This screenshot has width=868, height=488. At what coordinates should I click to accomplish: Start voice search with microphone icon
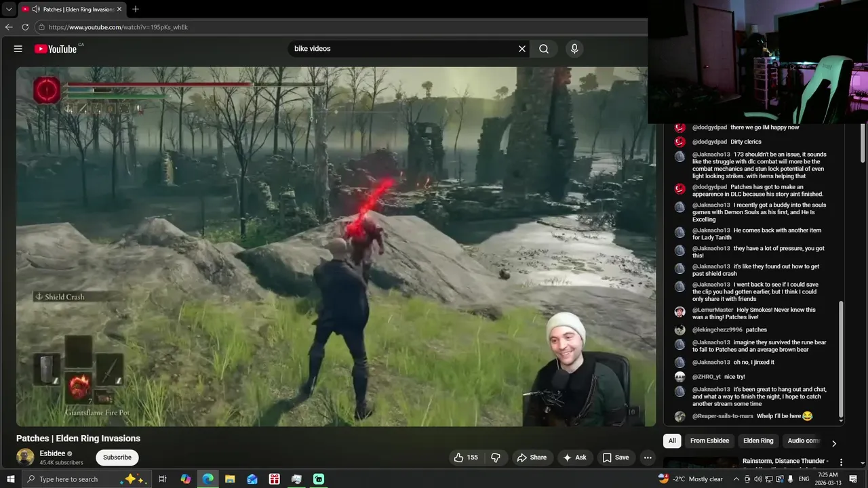(x=574, y=49)
